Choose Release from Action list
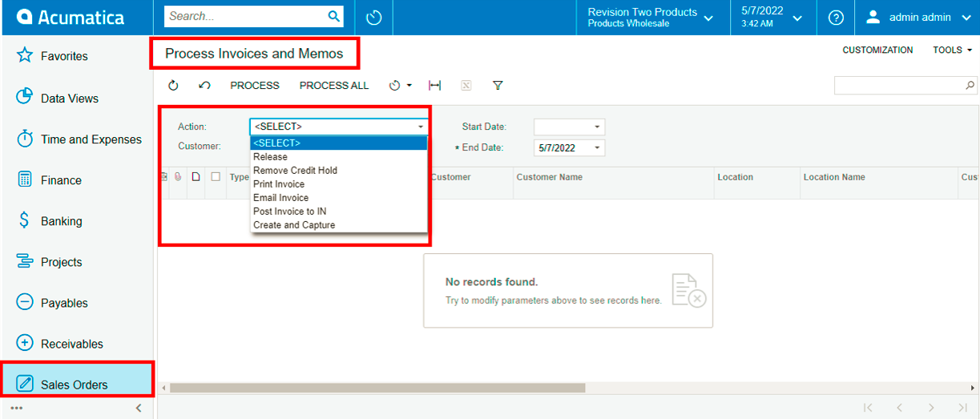 (x=339, y=157)
